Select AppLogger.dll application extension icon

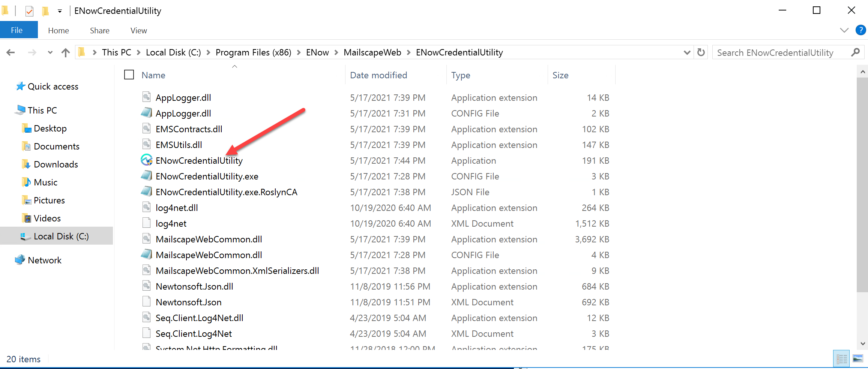pos(146,97)
